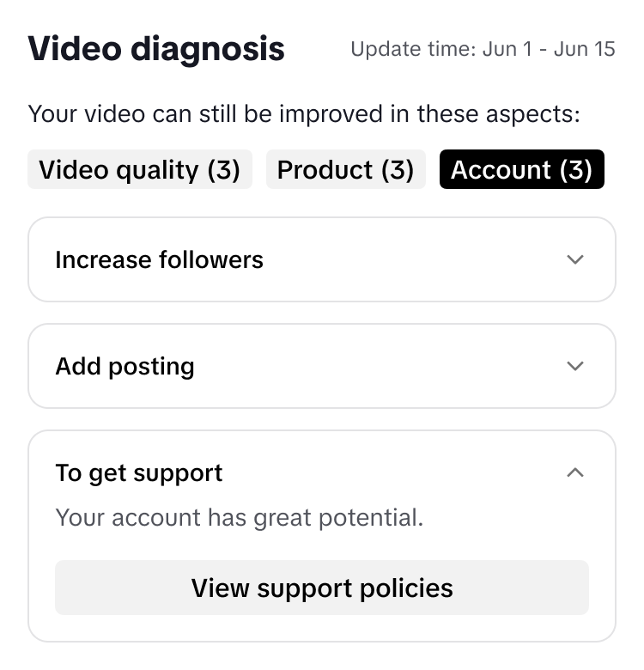Collapse the To get support chevron

[x=575, y=472]
